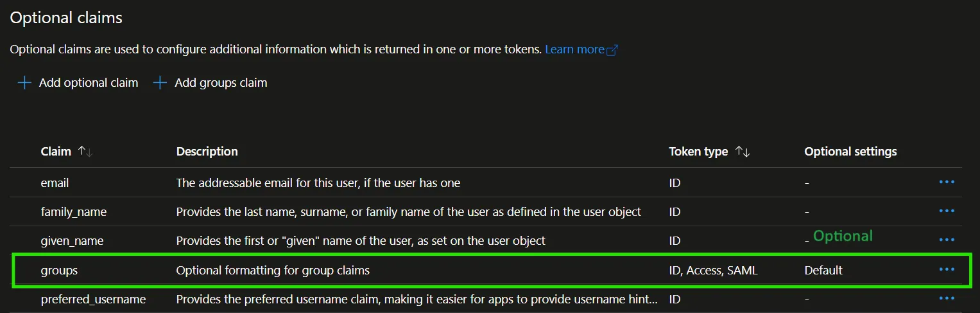Image resolution: width=980 pixels, height=313 pixels.
Task: Open the ellipsis menu for family_name claim
Action: [947, 211]
